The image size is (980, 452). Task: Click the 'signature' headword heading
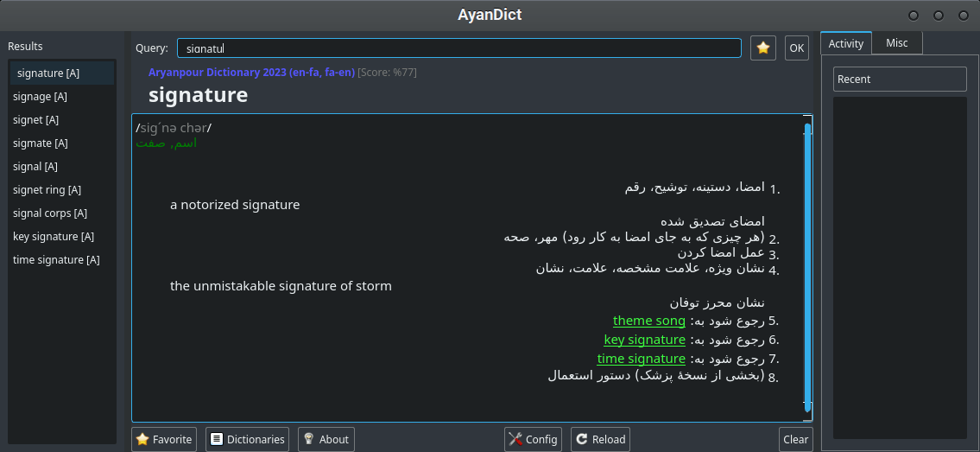point(198,96)
